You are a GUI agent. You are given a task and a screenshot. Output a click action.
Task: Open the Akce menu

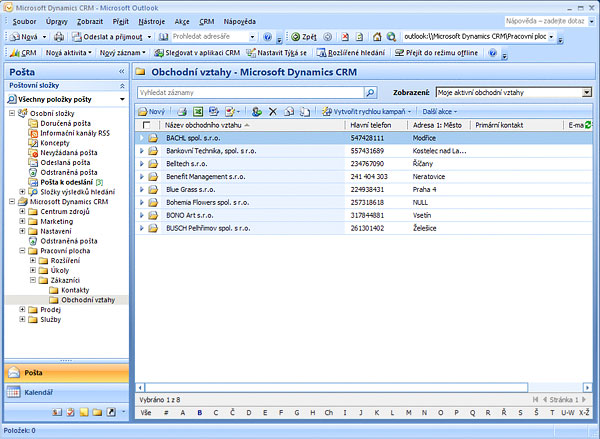(182, 21)
